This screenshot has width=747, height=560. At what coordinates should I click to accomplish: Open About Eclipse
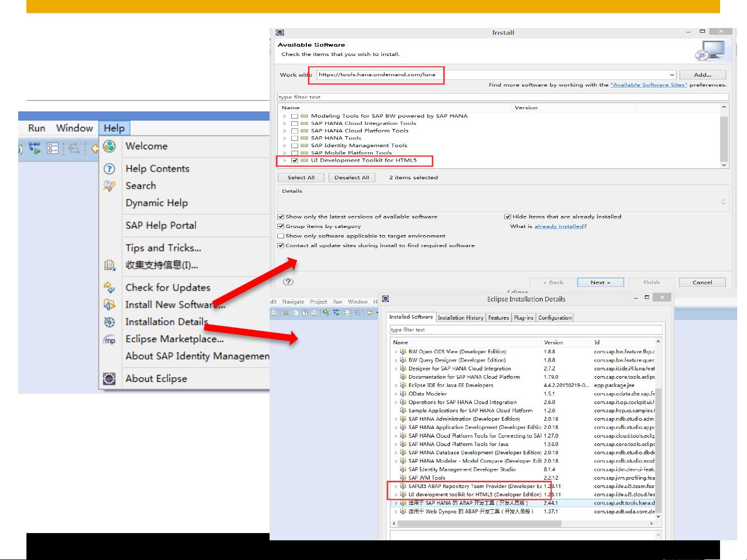coord(156,379)
